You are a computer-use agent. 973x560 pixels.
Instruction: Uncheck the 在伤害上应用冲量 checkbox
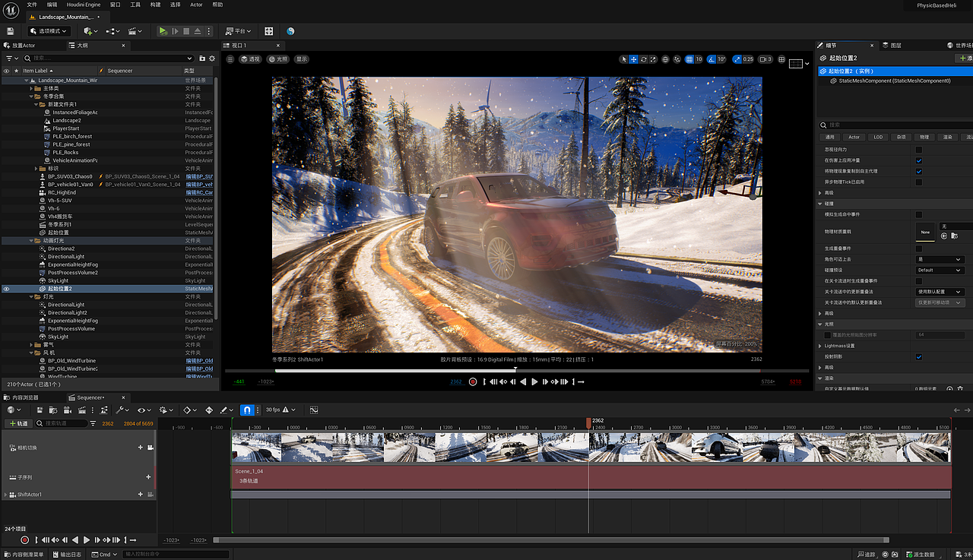coord(919,160)
